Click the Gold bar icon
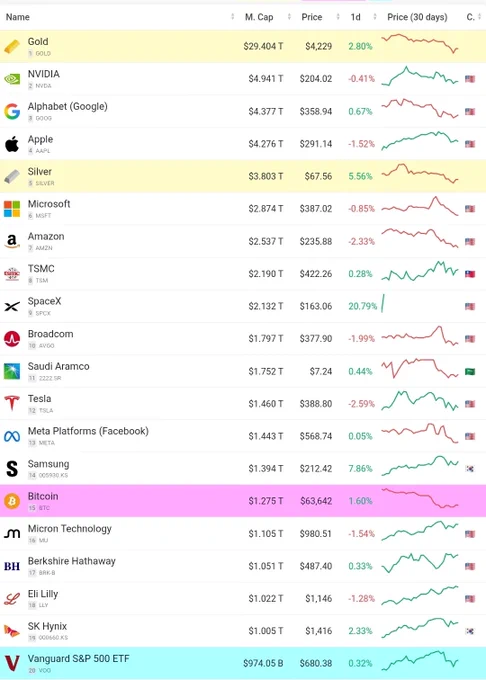Screen dimensions: 486x680 click(12, 46)
